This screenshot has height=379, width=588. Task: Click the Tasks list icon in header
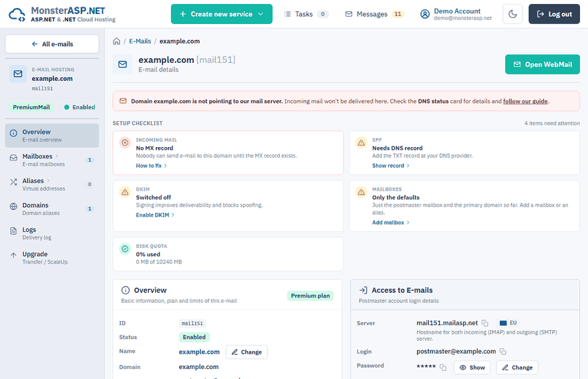point(287,14)
